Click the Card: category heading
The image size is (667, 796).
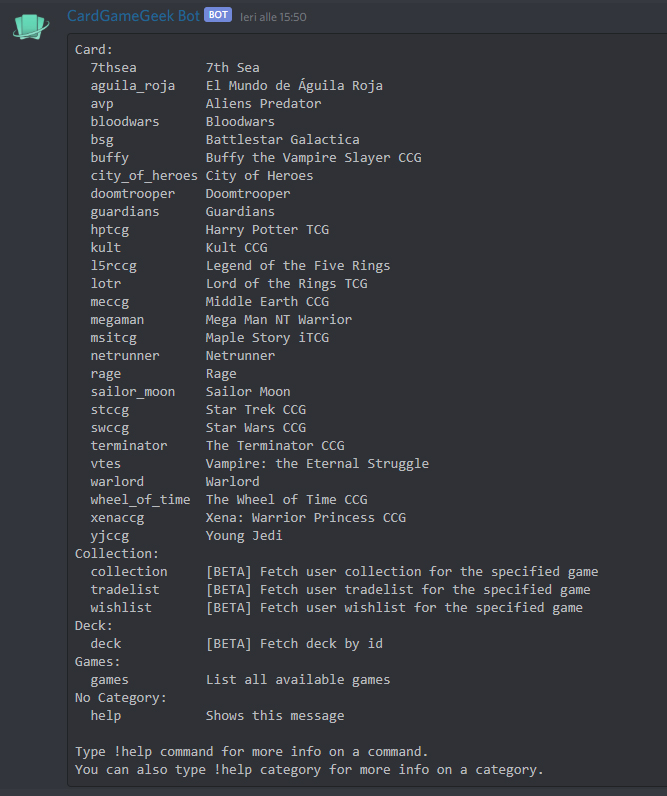(94, 50)
